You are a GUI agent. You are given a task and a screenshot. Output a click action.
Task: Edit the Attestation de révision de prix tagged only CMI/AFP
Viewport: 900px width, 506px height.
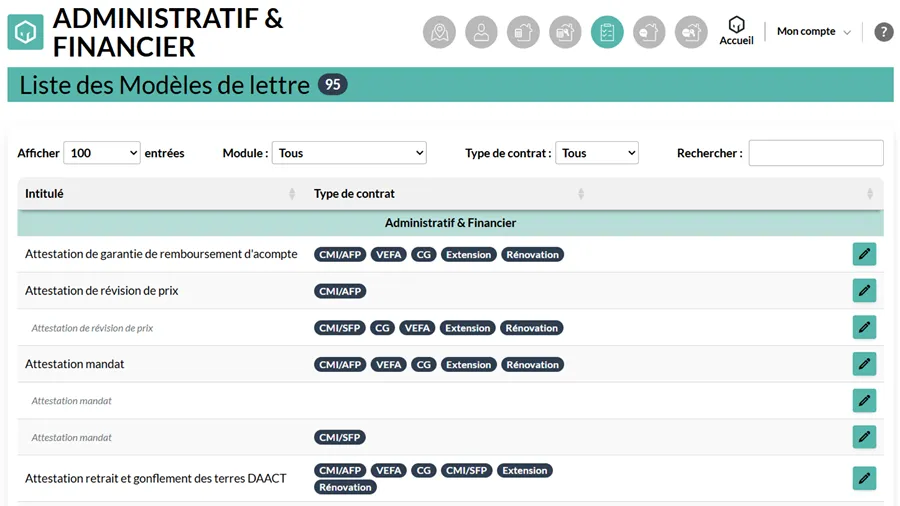864,291
